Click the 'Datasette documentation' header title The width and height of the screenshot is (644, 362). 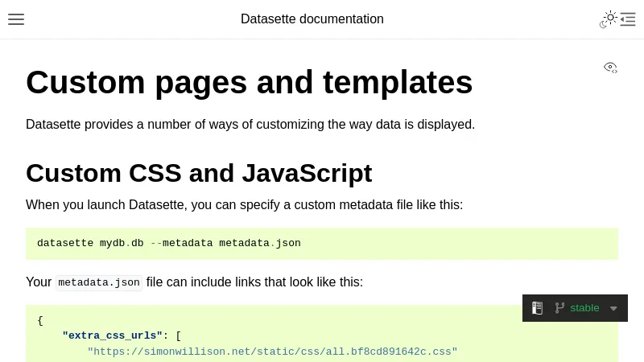tap(312, 19)
